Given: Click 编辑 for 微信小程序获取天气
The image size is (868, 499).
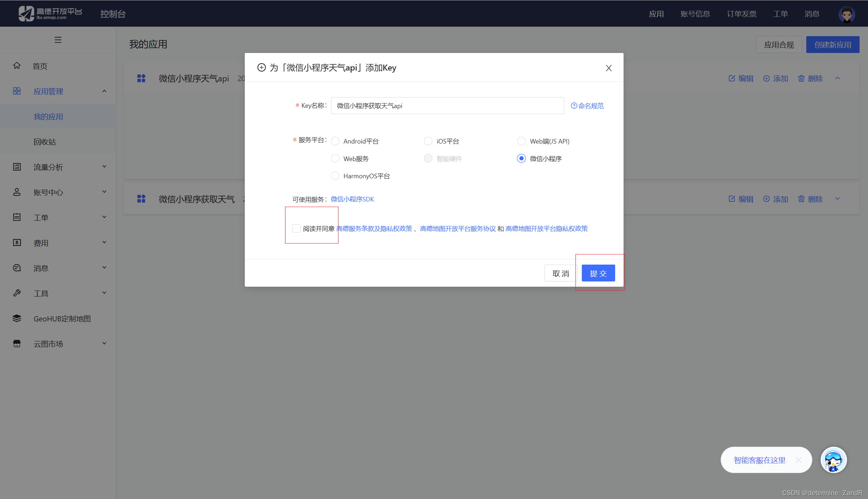Looking at the screenshot, I should (x=741, y=199).
